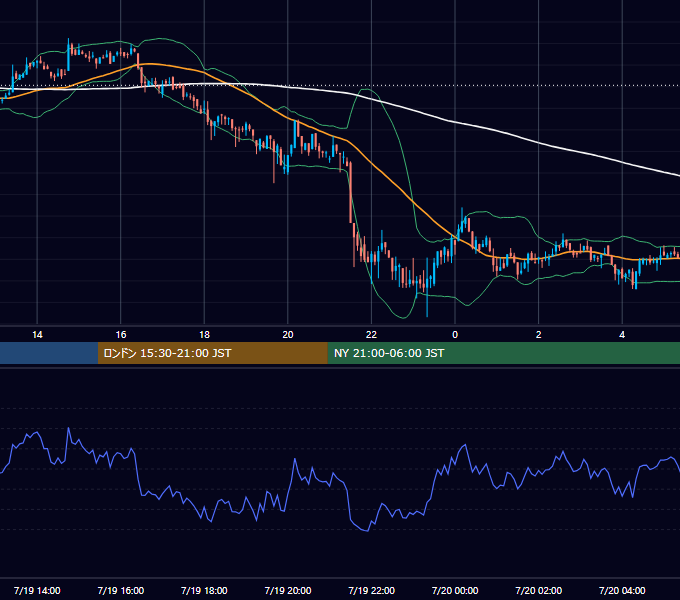Screen dimensions: 680x600
Task: Click the 2 hour label on price chart
Action: [x=539, y=335]
